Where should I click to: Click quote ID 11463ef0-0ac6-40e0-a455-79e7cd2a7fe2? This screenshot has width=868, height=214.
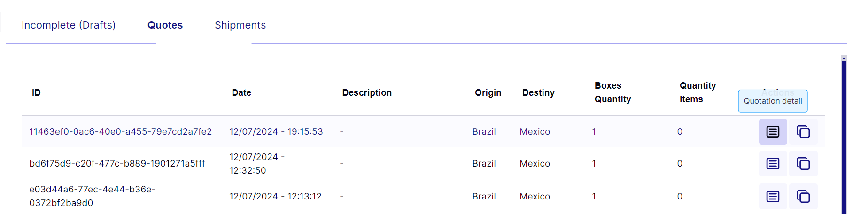tap(121, 131)
